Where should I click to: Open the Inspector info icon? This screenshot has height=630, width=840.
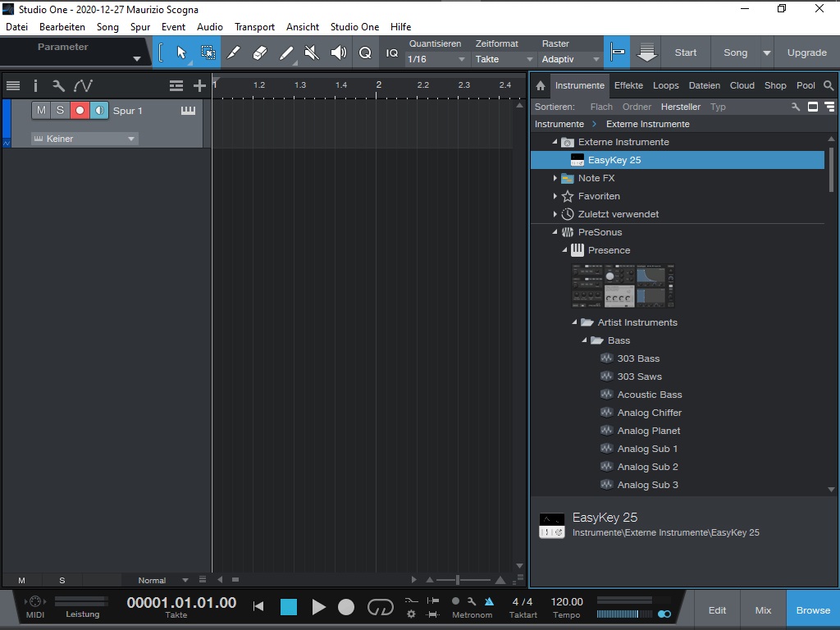tap(35, 85)
